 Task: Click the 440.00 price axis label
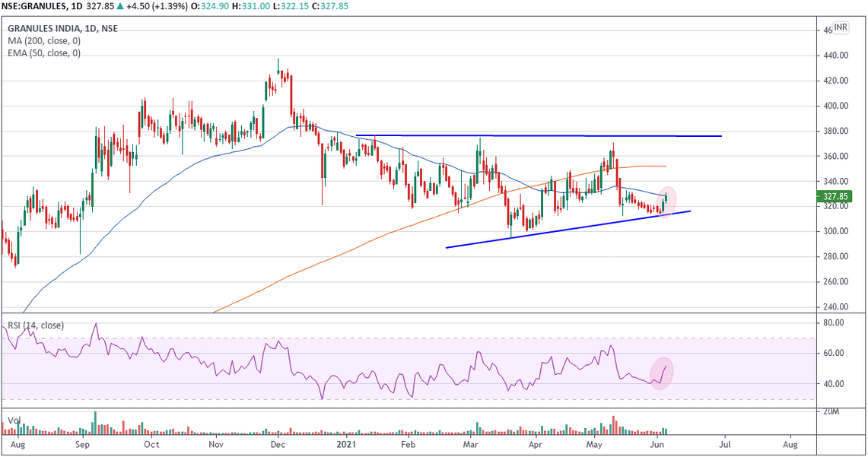(835, 56)
